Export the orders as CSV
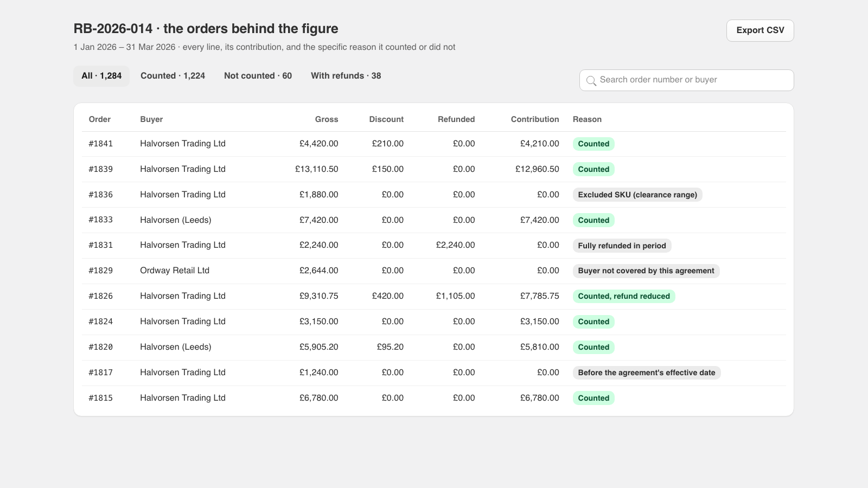 tap(760, 30)
